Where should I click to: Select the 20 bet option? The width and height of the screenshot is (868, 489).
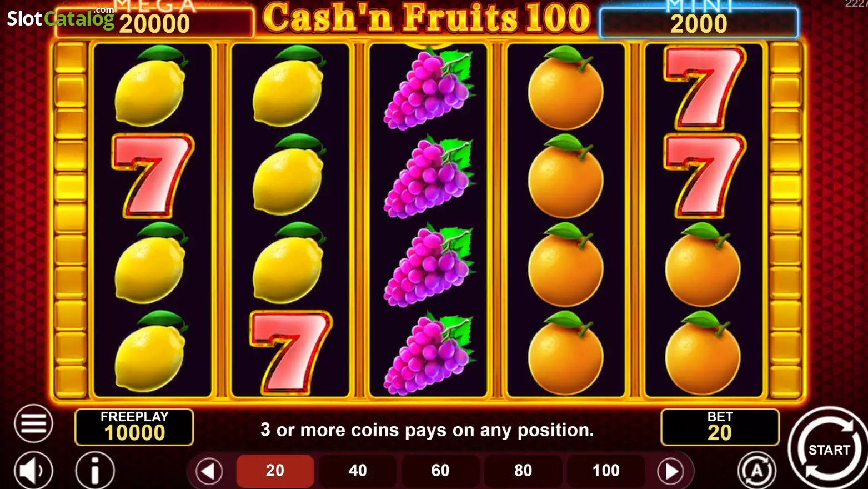tap(275, 471)
